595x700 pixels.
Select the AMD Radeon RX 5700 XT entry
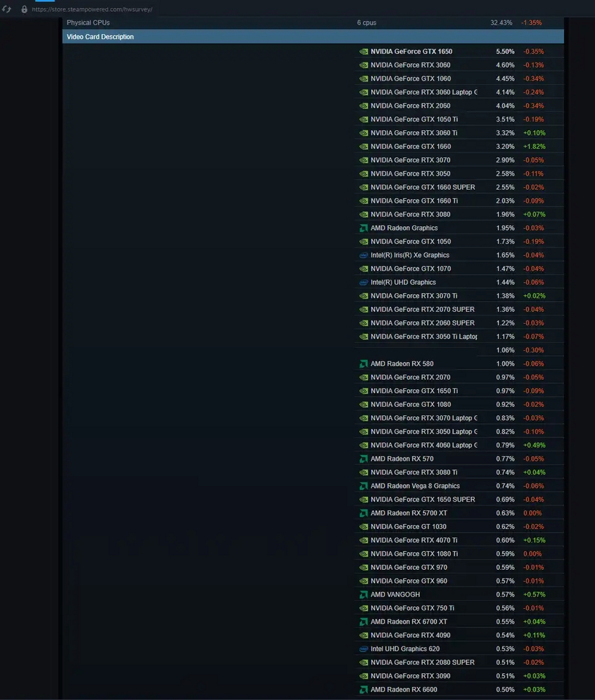[x=409, y=513]
